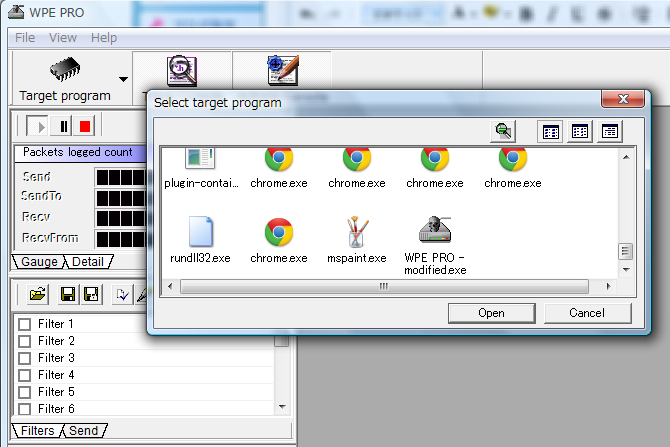Screen dimensions: 670x447
Task: Choose the plugin-container process icon
Action: point(200,160)
